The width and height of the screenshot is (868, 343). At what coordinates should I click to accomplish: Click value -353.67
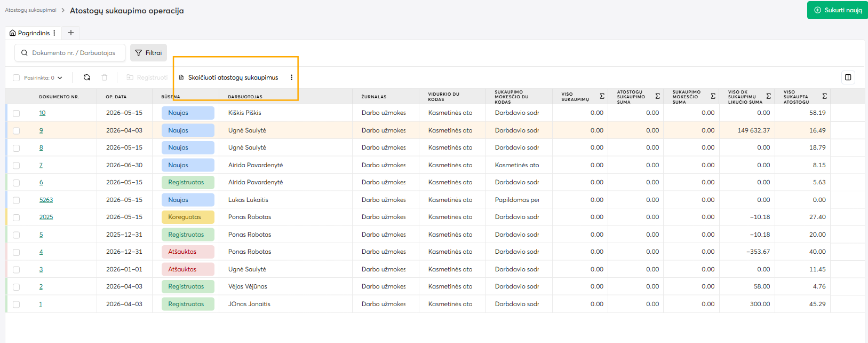[x=758, y=252]
